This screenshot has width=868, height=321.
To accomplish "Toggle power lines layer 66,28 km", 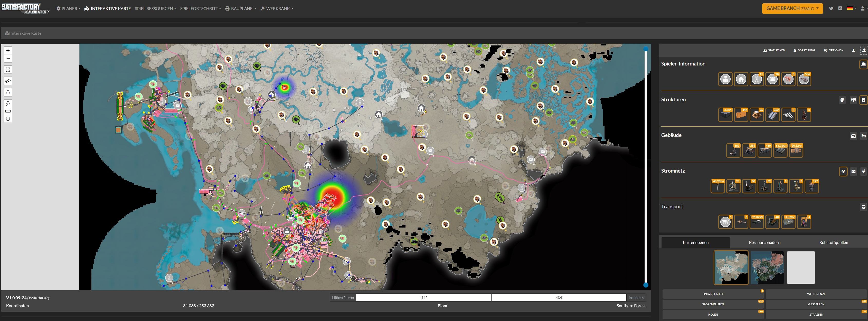I will point(717,186).
